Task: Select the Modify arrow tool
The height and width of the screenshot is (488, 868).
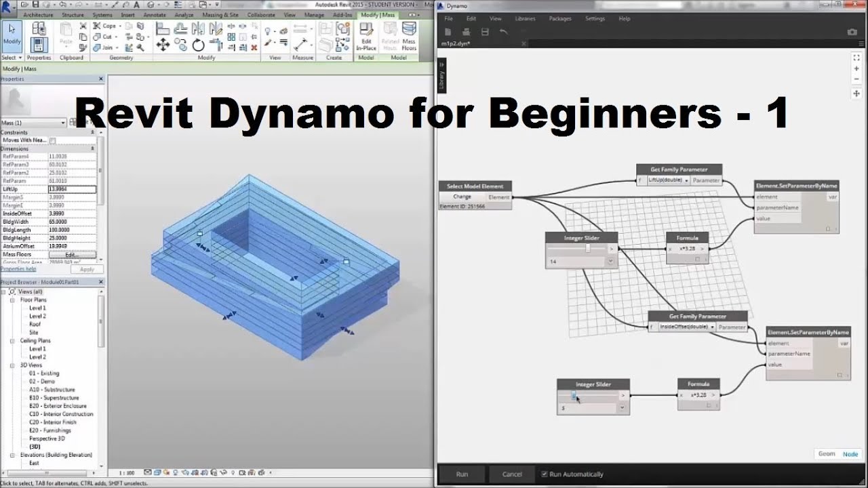Action: (12, 34)
